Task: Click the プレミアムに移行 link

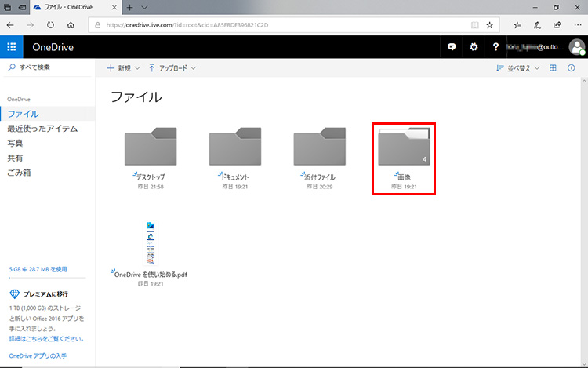Action: click(x=49, y=293)
